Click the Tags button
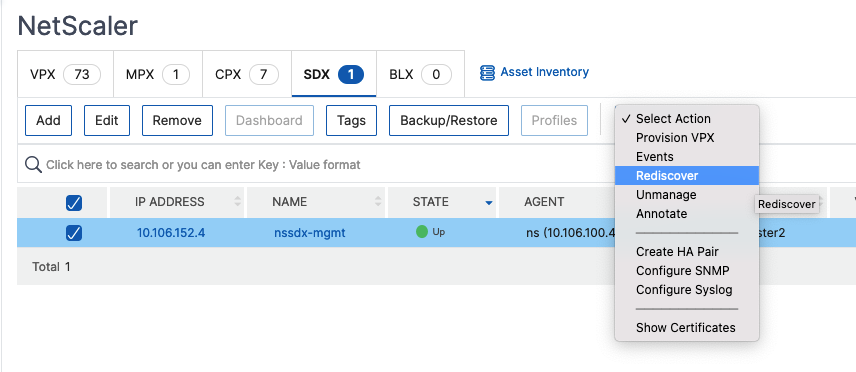Image resolution: width=856 pixels, height=372 pixels. tap(351, 120)
